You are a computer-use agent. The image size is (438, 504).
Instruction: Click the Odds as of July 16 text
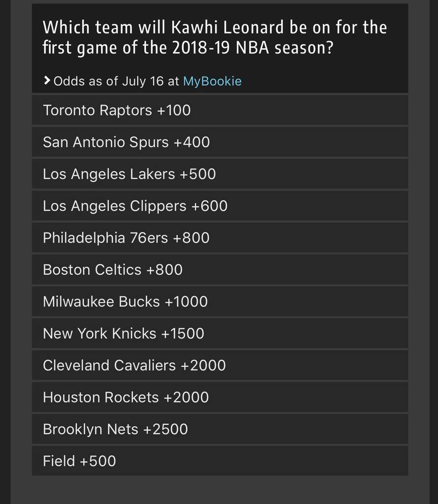pyautogui.click(x=116, y=81)
